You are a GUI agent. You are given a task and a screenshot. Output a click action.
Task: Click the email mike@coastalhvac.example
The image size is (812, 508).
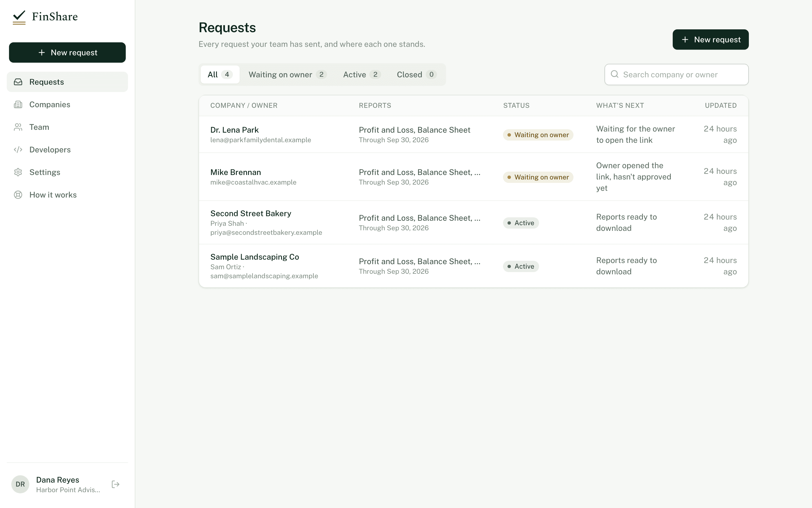pos(253,182)
